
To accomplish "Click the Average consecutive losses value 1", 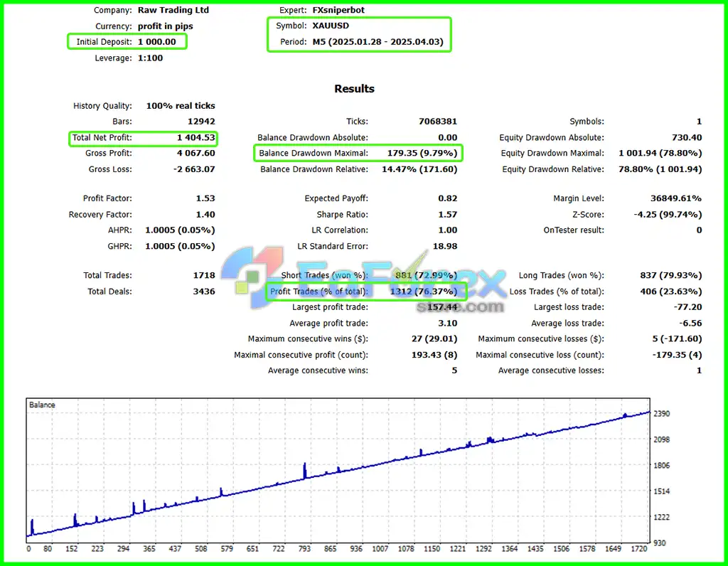I will (x=699, y=370).
